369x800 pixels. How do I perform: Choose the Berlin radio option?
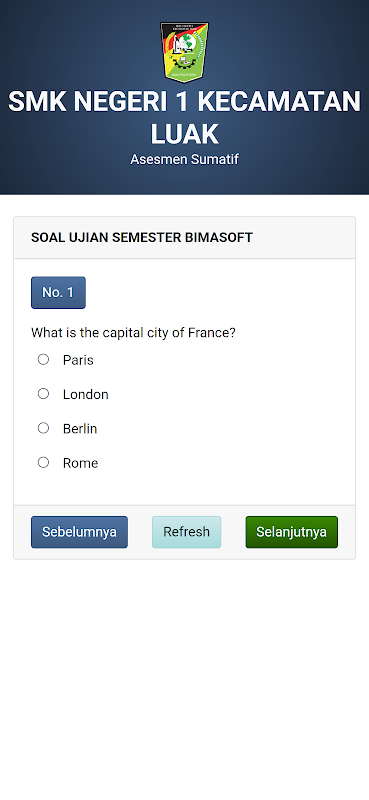(x=43, y=428)
